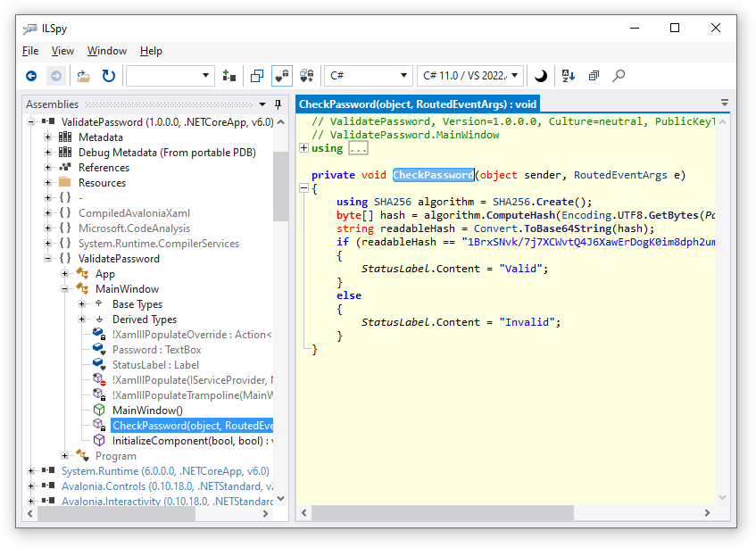Click the Manage assembly lists icon

pyautogui.click(x=229, y=77)
